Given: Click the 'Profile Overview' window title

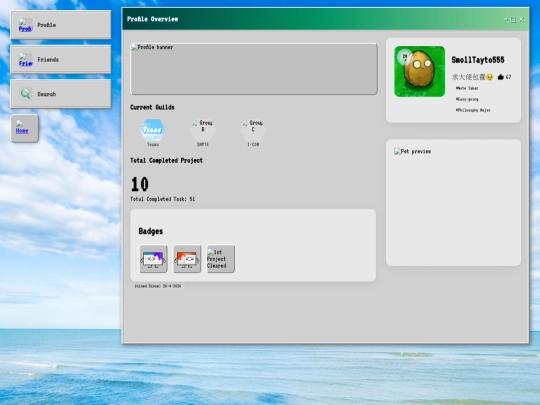Looking at the screenshot, I should tap(153, 19).
